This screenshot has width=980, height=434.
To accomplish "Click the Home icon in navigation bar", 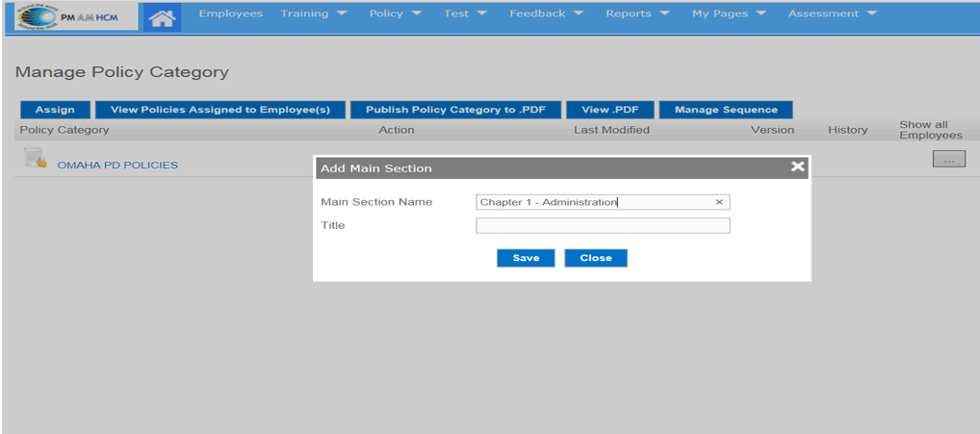I will click(164, 17).
